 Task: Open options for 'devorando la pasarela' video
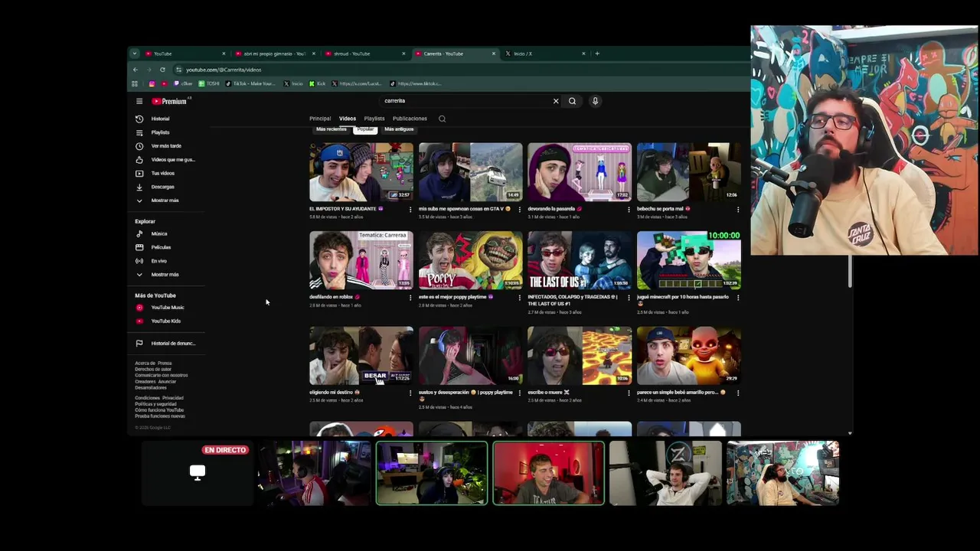click(629, 209)
